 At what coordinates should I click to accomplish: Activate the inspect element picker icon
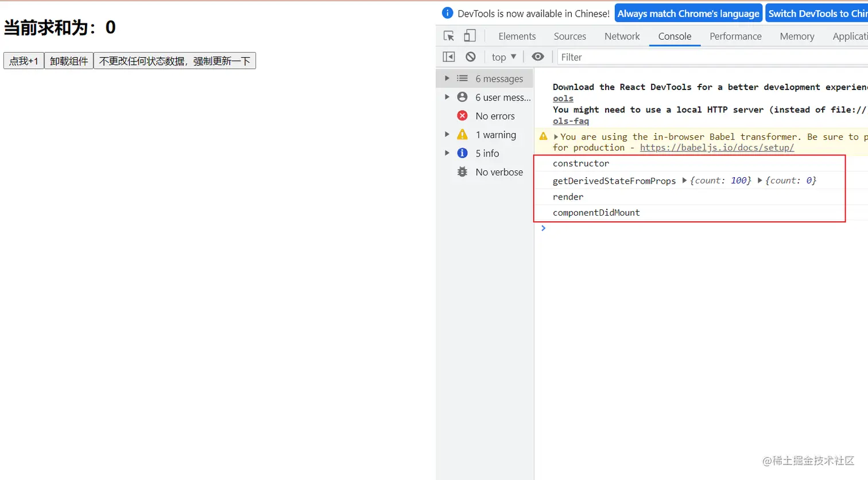click(449, 36)
